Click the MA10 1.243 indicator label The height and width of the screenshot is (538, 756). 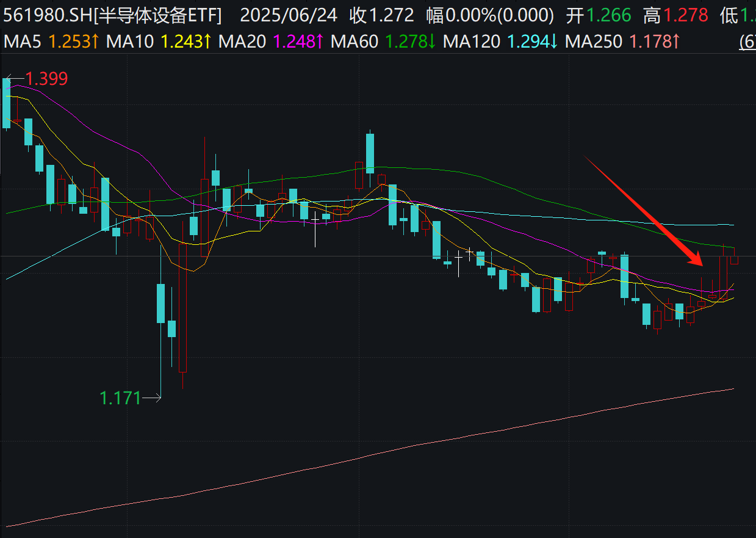[159, 42]
